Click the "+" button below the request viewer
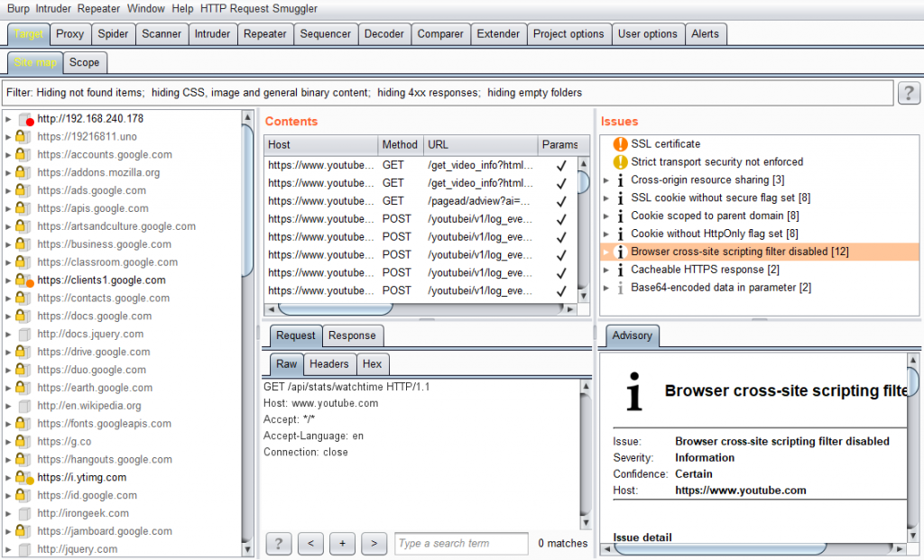924x560 pixels. point(342,543)
